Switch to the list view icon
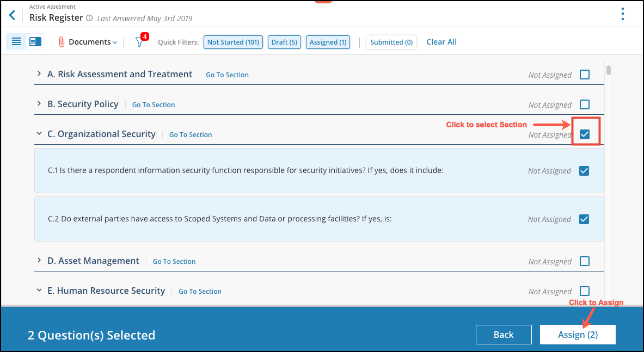Viewport: 644px width, 352px height. (16, 41)
